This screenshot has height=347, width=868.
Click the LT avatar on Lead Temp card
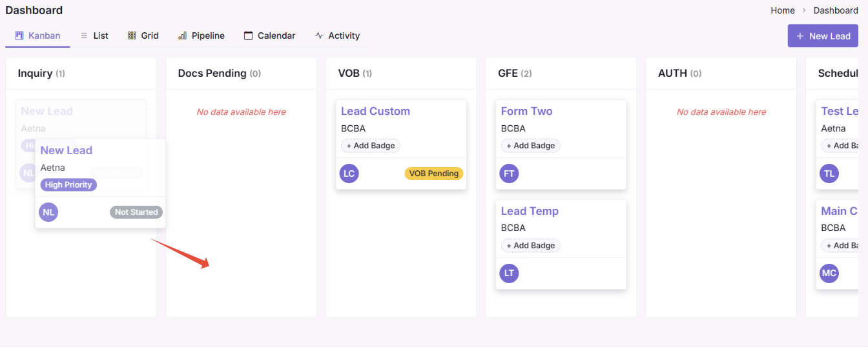(x=509, y=273)
